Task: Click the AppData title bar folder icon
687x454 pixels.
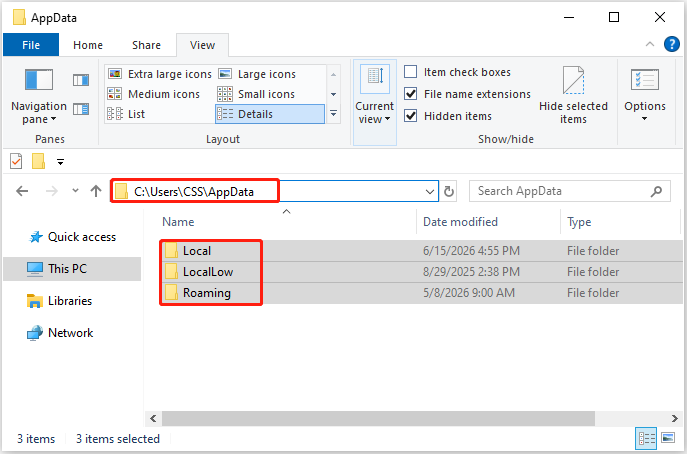Action: tap(19, 17)
